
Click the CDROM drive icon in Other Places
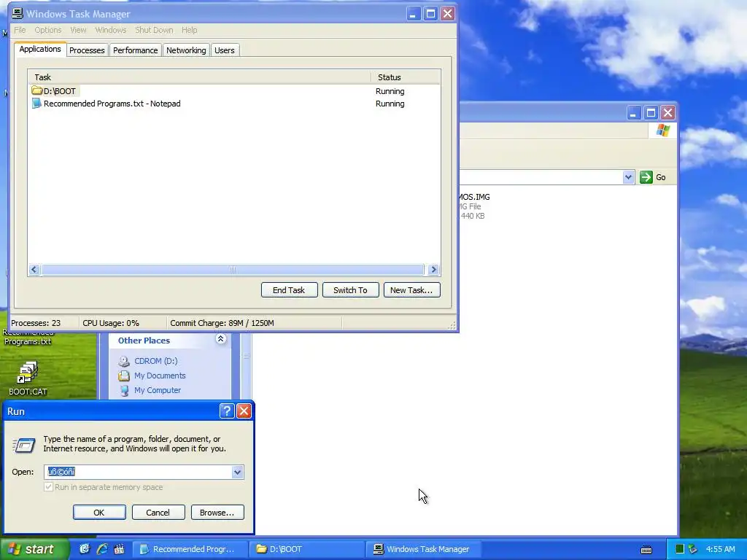(x=124, y=361)
